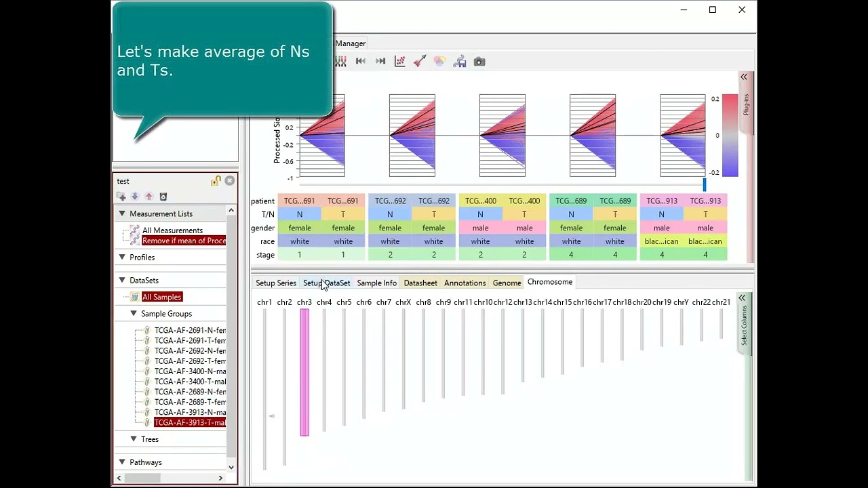
Task: Jump to last item with skip-forward icon
Action: tap(380, 62)
